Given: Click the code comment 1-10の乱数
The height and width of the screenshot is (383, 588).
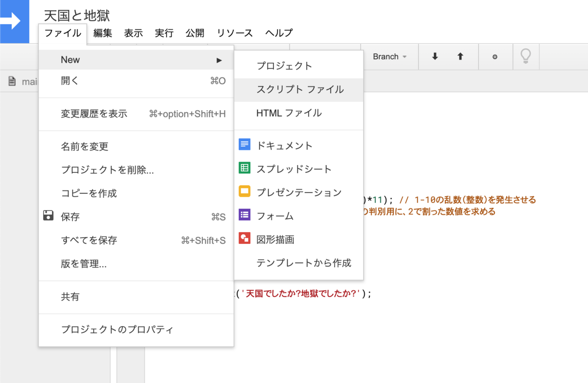Looking at the screenshot, I should click(468, 200).
